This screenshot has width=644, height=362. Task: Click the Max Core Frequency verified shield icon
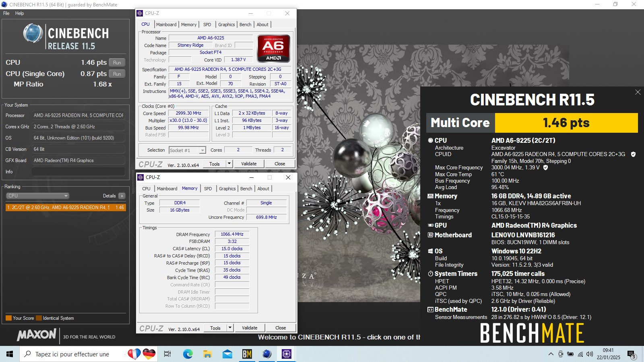click(x=546, y=168)
